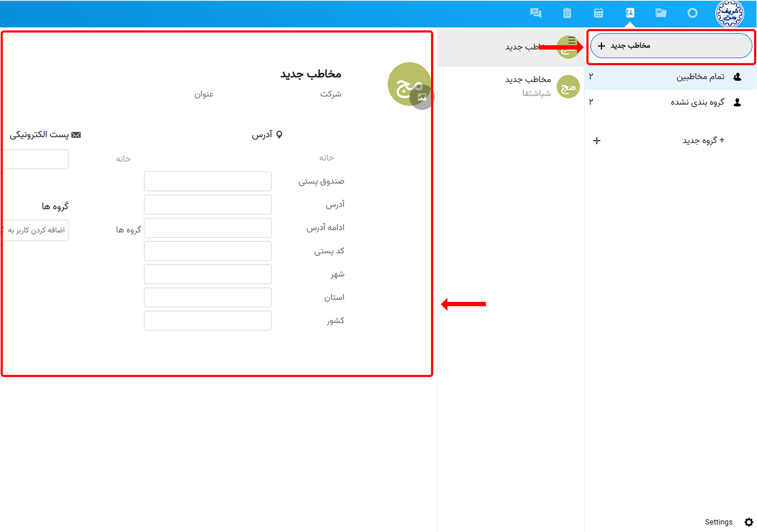Click the location pin icon beside آدرس
This screenshot has width=757, height=532.
click(280, 134)
